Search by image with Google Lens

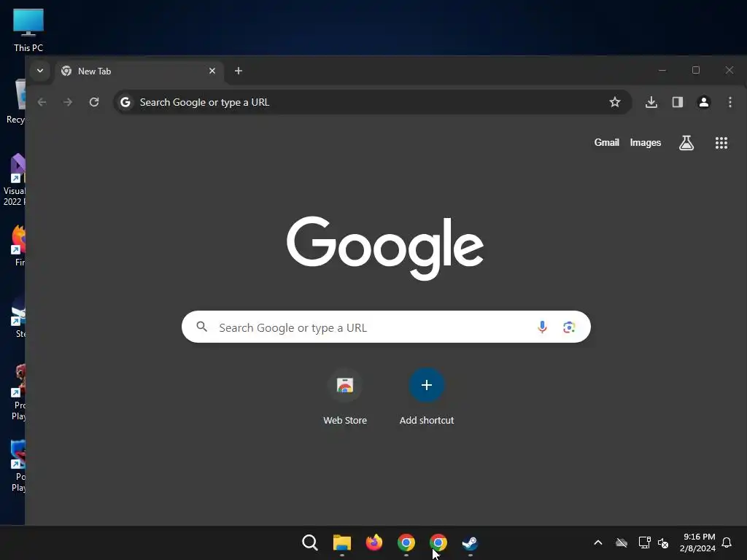569,327
